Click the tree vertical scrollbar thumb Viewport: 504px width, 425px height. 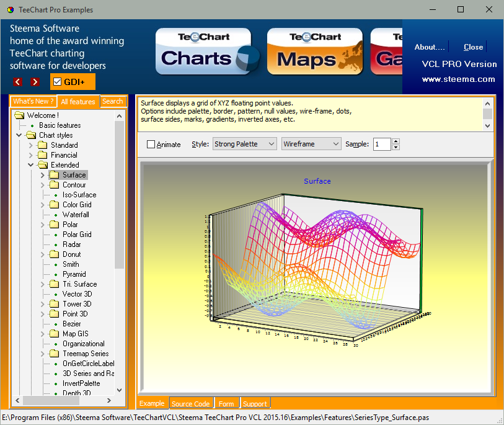coord(119,195)
